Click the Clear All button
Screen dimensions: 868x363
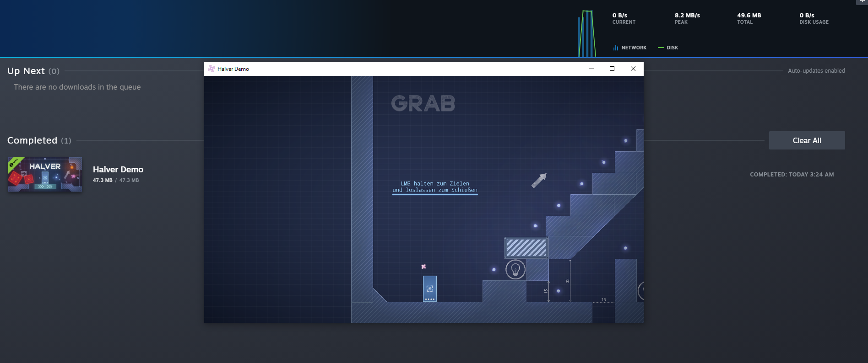click(x=807, y=140)
